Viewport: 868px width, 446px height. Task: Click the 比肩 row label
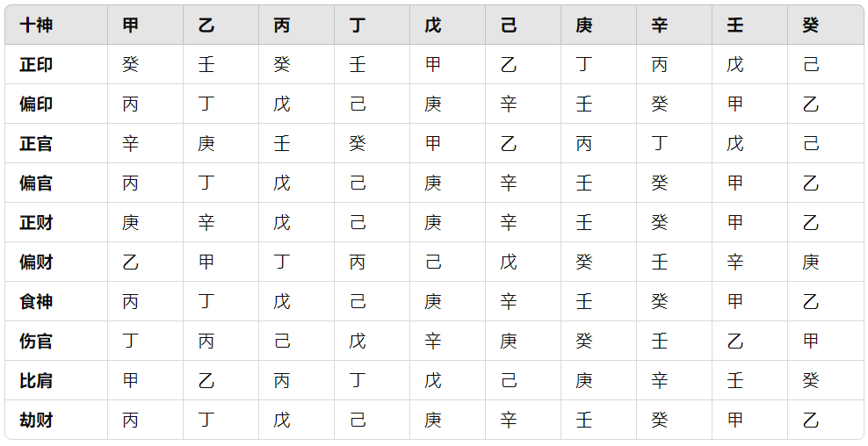click(36, 381)
